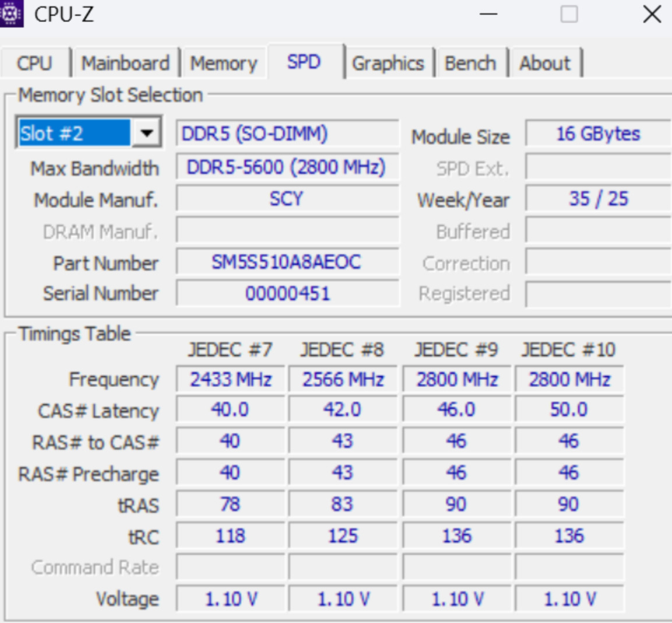Click the Week/Year label
The image size is (672, 623).
464,200
